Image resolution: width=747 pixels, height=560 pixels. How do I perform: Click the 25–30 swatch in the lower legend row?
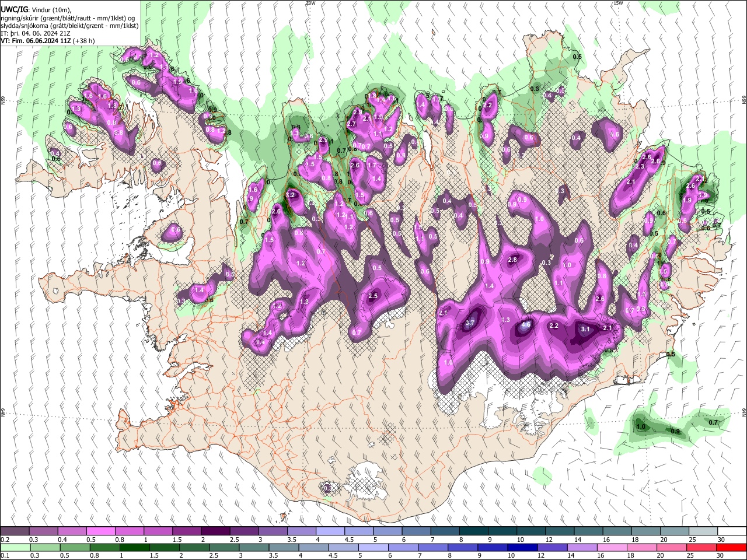point(701,547)
